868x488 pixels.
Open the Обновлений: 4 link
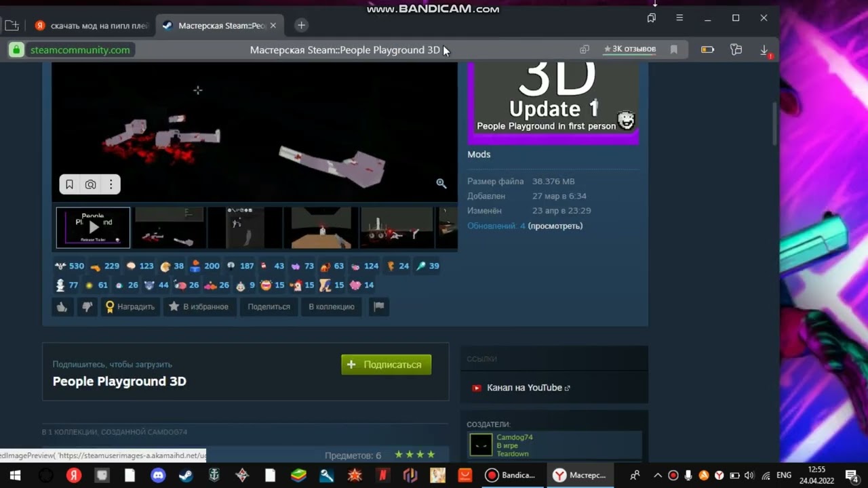pos(496,226)
